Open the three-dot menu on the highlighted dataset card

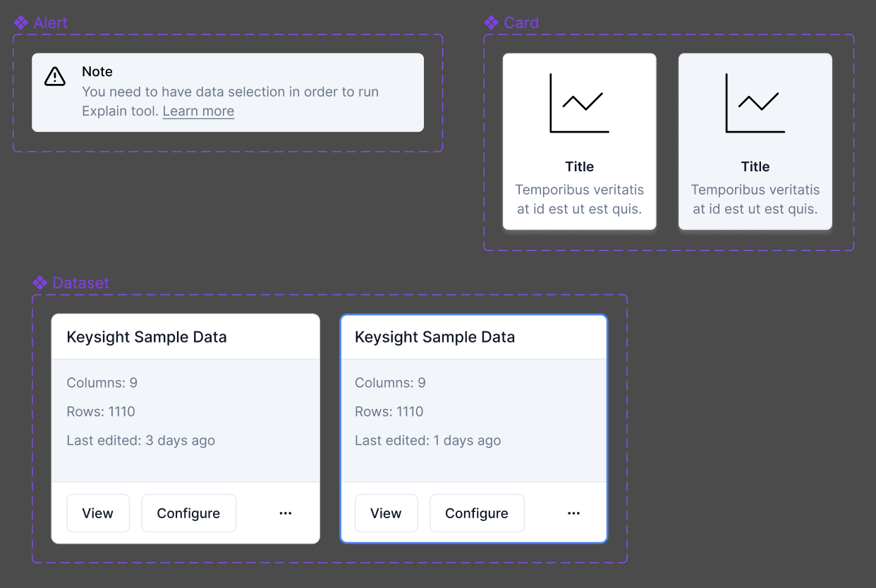(x=574, y=513)
